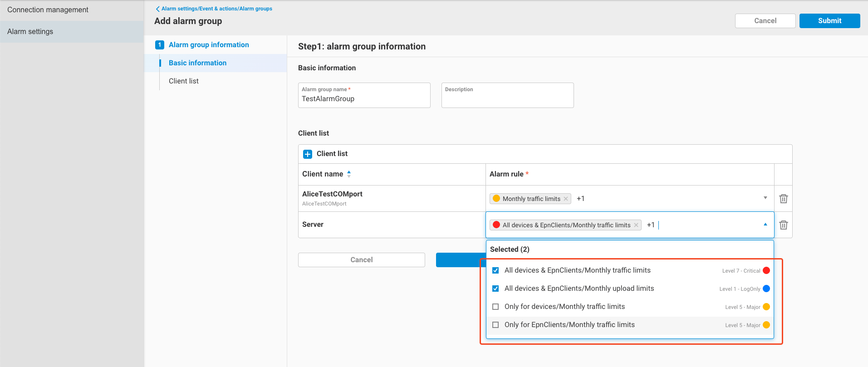Remove the Monthly traffic limits tag

pyautogui.click(x=566, y=199)
